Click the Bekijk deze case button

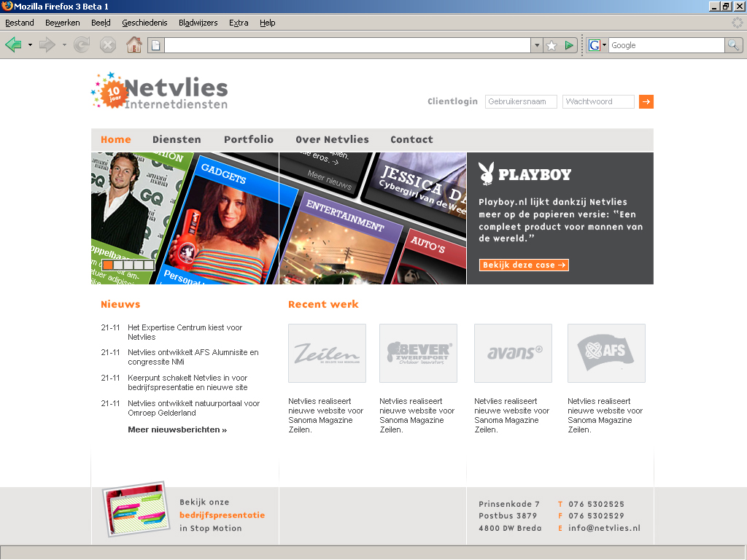(x=524, y=265)
